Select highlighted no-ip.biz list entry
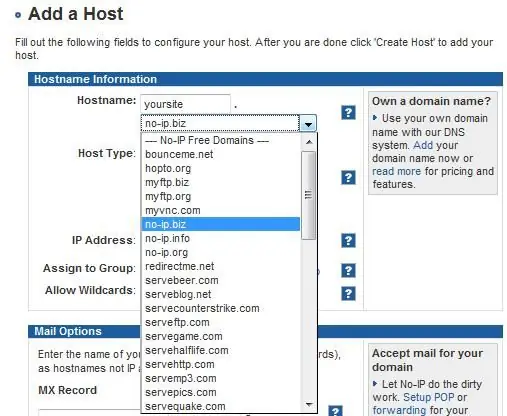Viewport: 507px width, 416px height. tap(221, 224)
